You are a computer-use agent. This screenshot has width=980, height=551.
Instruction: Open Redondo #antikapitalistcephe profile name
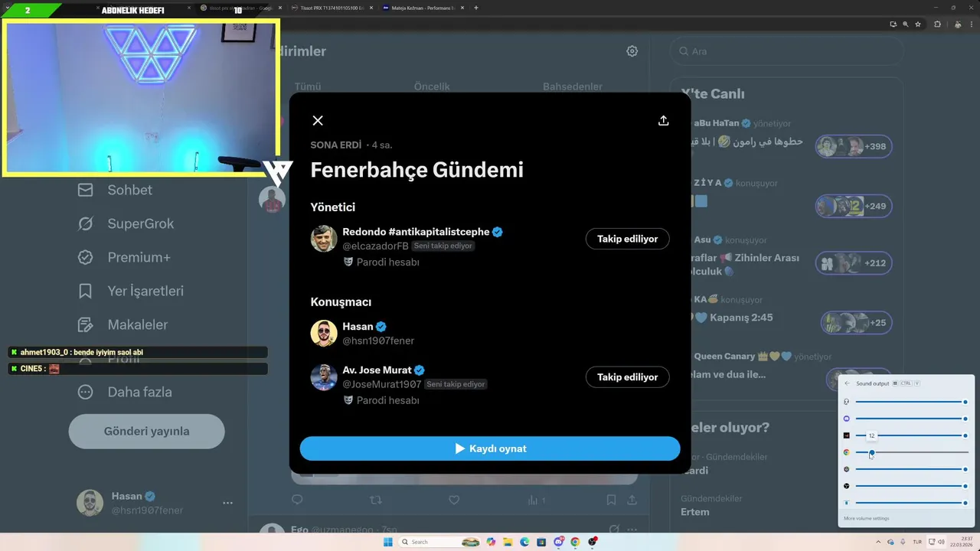pos(416,232)
